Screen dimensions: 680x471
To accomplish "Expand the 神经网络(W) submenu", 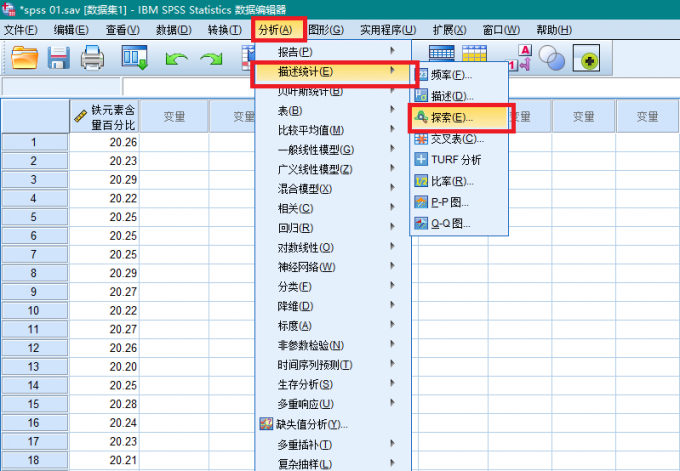I will pyautogui.click(x=333, y=267).
